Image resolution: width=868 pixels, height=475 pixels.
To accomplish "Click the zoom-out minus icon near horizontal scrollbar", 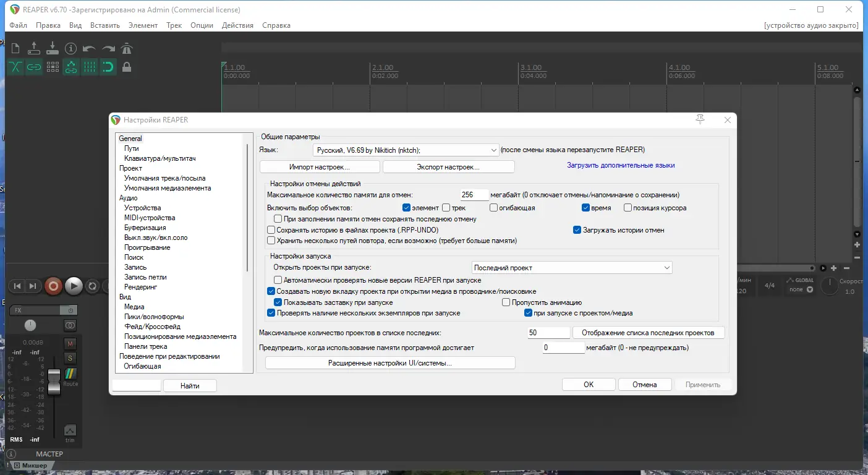I will (x=846, y=268).
